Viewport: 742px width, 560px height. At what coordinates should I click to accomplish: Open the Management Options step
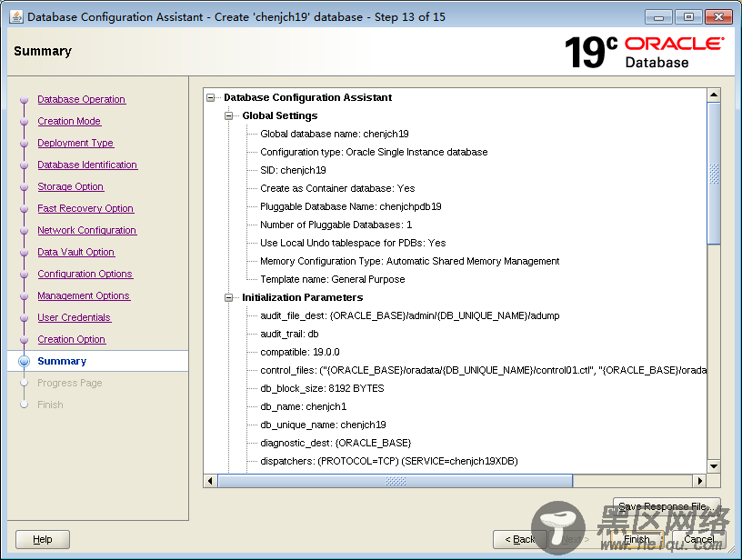pyautogui.click(x=84, y=295)
